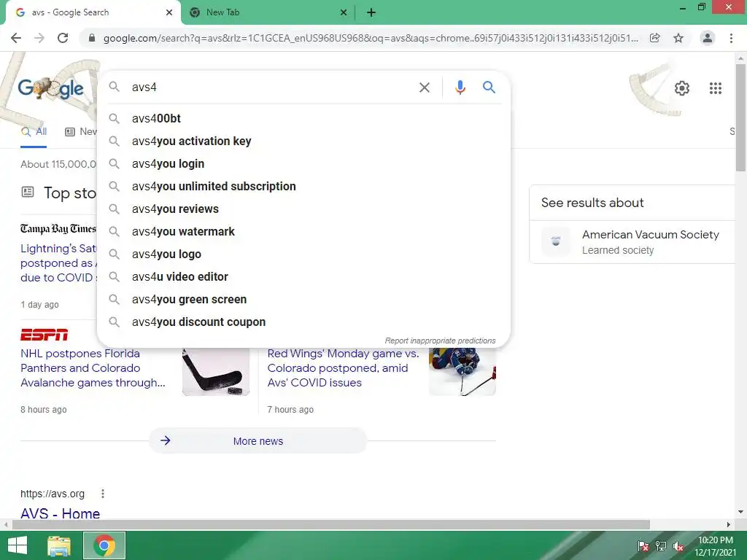
Task: Click the horizontal scrollbar thumb
Action: point(331,524)
